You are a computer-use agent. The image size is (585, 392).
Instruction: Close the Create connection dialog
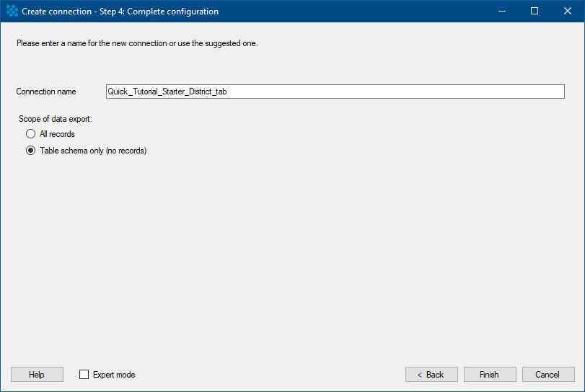(x=568, y=12)
